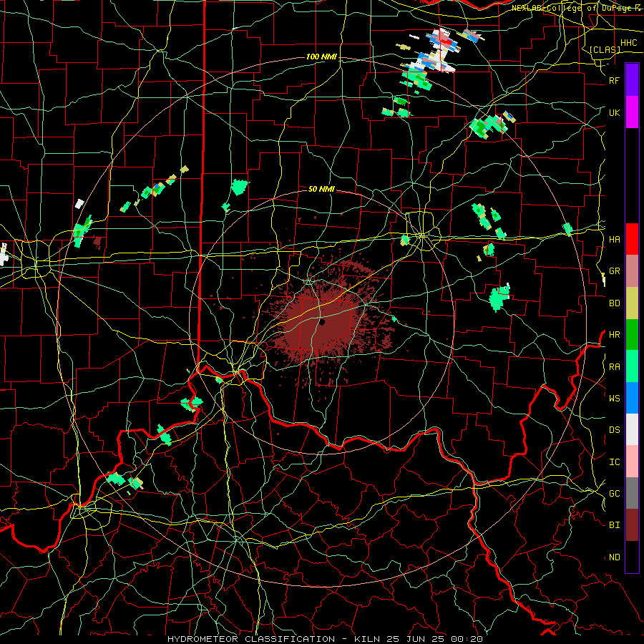This screenshot has width=644, height=644.
Task: Click the HA legend label
Action: 615,239
